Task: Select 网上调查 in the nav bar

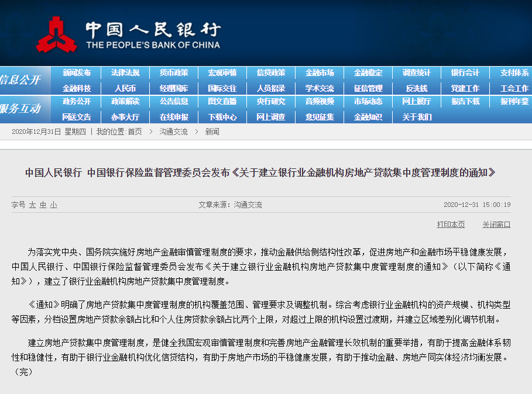Action: tap(271, 117)
